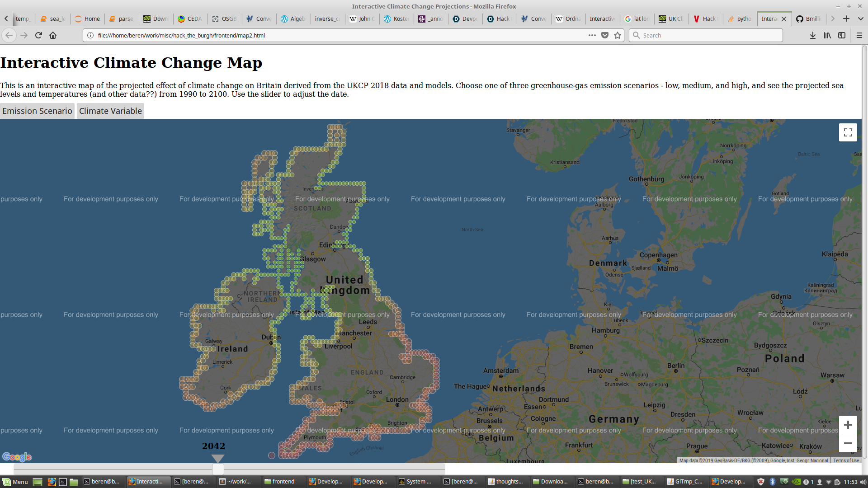Show the Firefox sidebar
Viewport: 868px width, 488px height.
pos(842,35)
